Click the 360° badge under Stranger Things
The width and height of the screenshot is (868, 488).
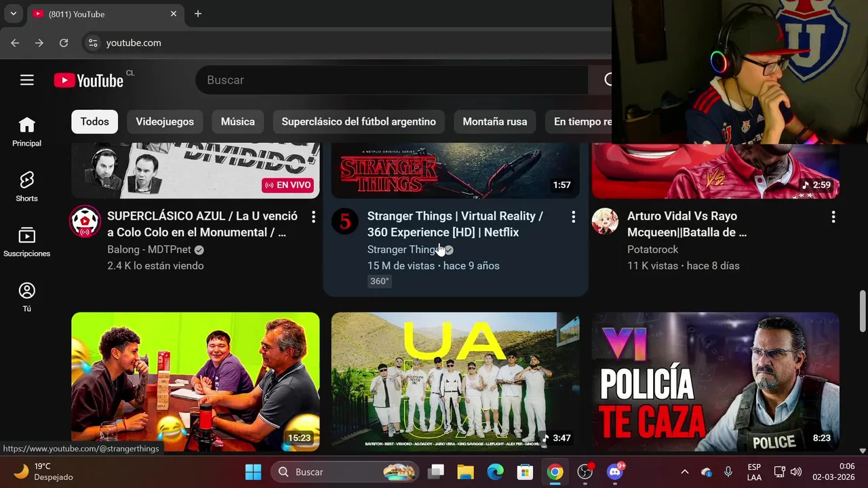point(380,281)
